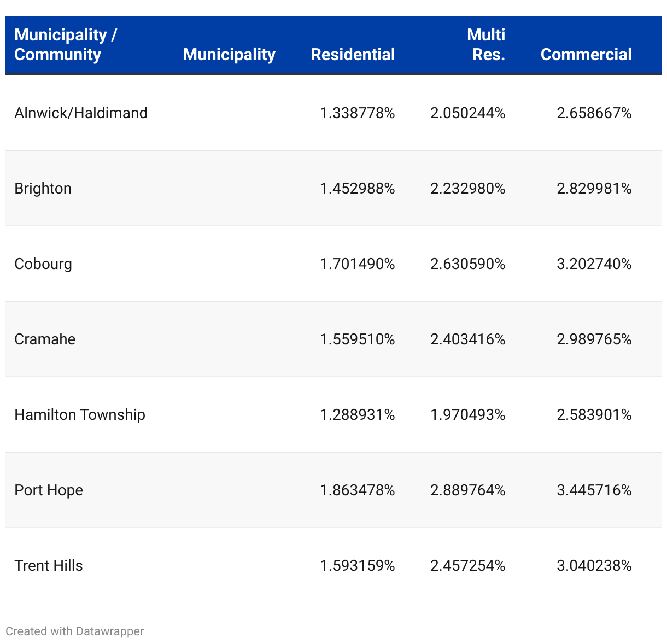Screen dimensions: 667x644
Task: Select the Trent Hills row label
Action: (x=49, y=566)
